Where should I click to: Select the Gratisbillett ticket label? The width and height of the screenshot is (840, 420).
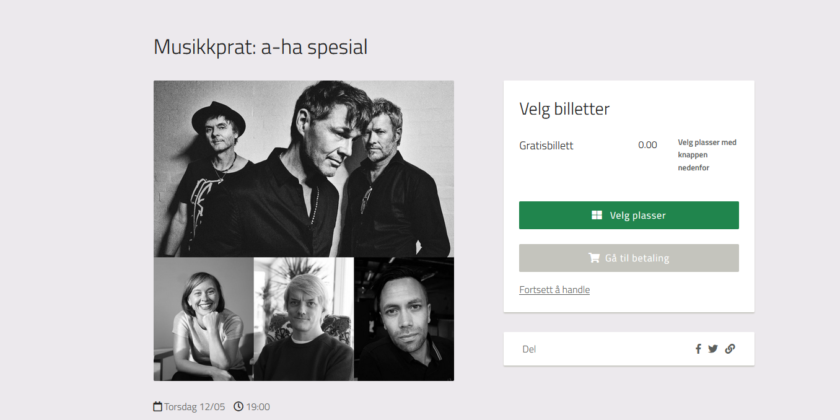pos(546,145)
